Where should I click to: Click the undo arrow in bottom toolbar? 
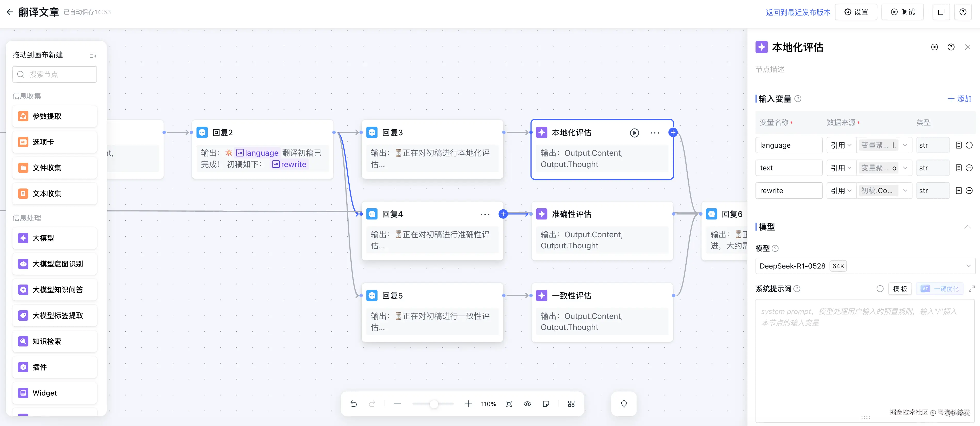pos(354,404)
